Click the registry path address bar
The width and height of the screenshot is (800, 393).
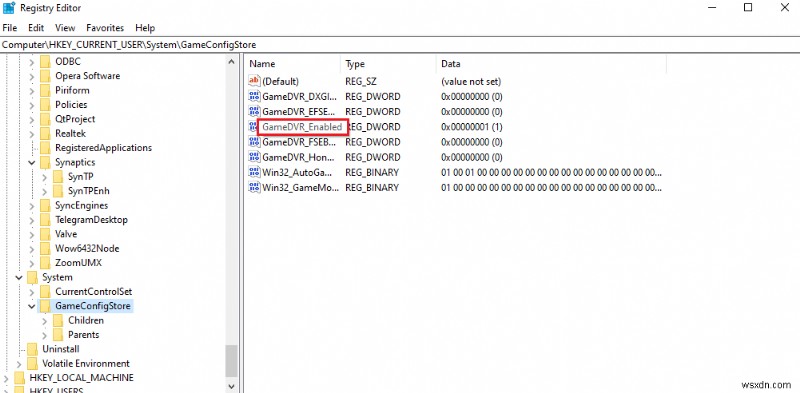[x=400, y=45]
